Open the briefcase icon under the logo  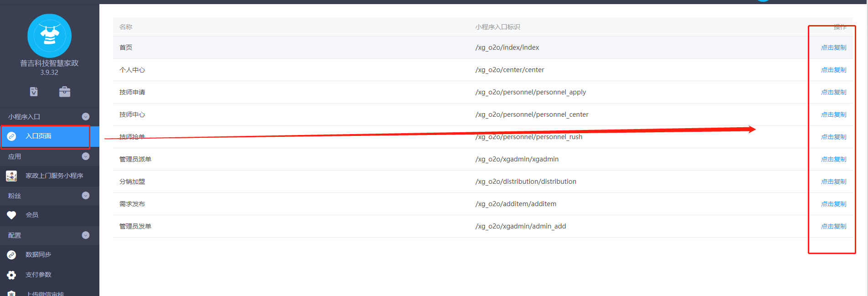click(x=65, y=92)
